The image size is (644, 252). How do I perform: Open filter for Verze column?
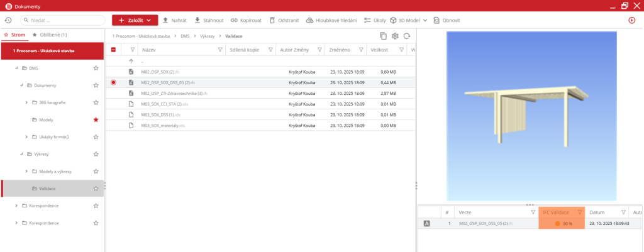coord(533,212)
